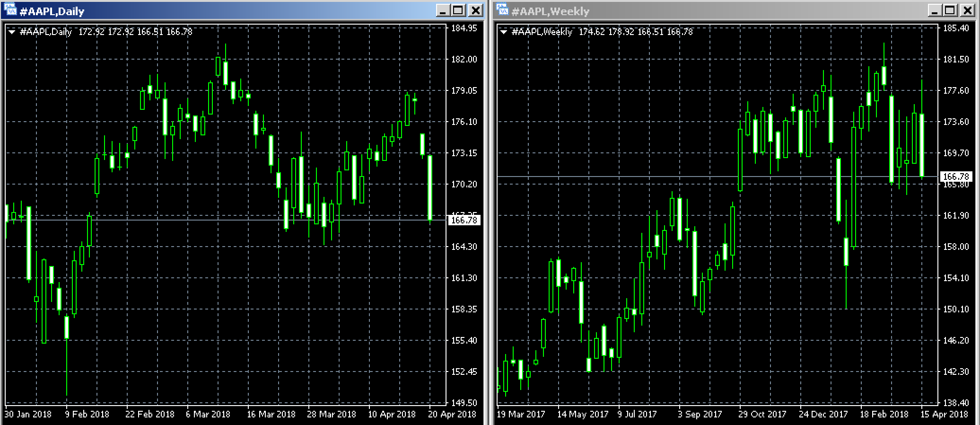
Task: Click the #AAPL,Daily symbol label inside the chart
Action: coord(46,32)
